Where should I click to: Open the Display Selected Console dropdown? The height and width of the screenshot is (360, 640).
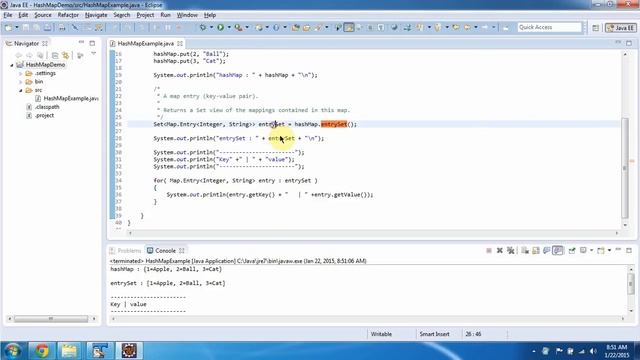(x=591, y=250)
